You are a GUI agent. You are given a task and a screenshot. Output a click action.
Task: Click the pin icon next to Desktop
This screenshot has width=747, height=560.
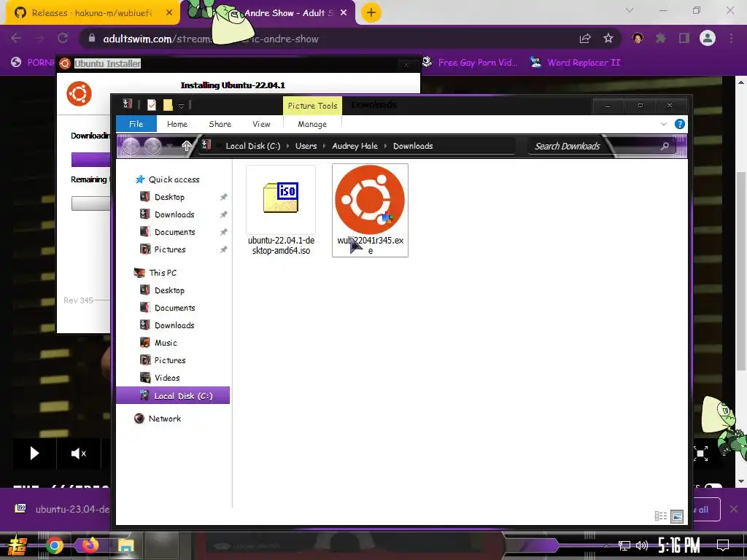click(223, 197)
